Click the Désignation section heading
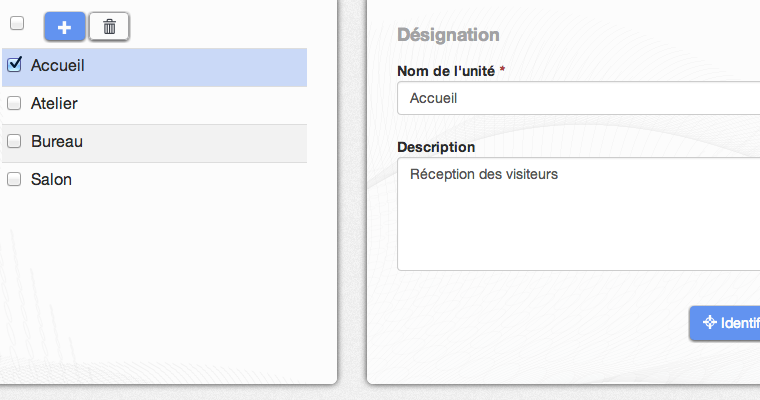 448,35
